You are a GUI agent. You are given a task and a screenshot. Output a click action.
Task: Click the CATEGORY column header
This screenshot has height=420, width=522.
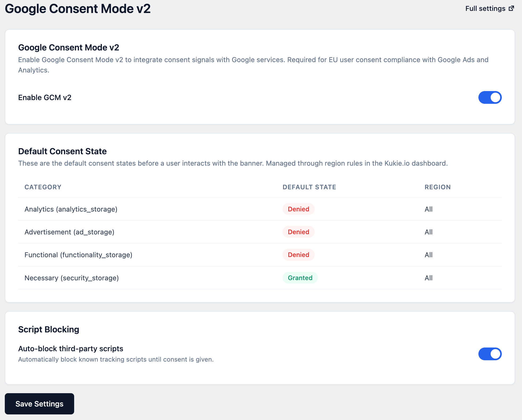pos(43,187)
